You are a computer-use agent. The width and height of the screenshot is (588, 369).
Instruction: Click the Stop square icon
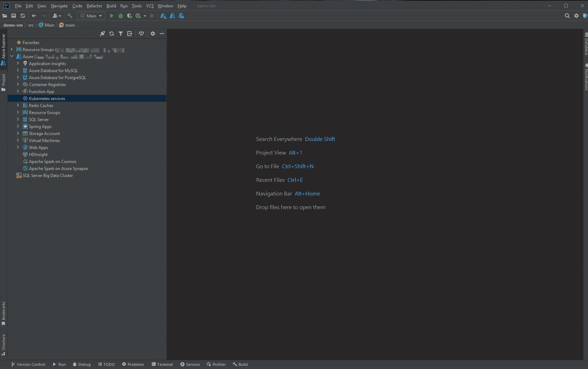click(x=152, y=16)
